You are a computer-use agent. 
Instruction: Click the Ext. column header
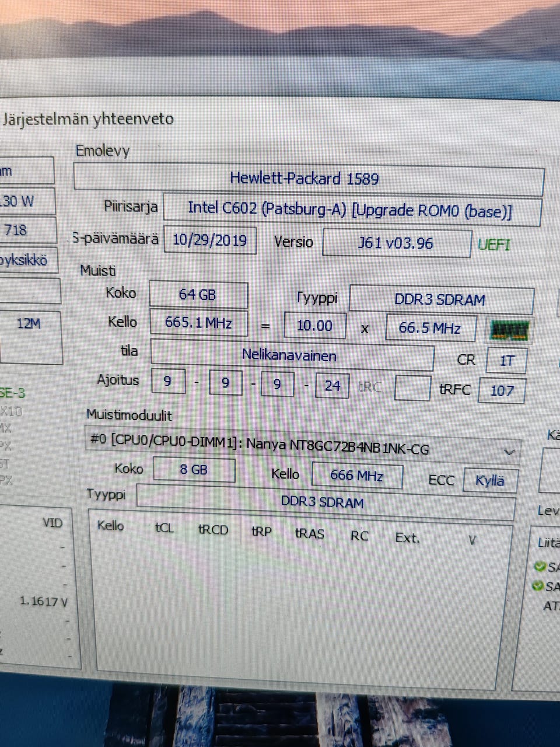(x=407, y=538)
